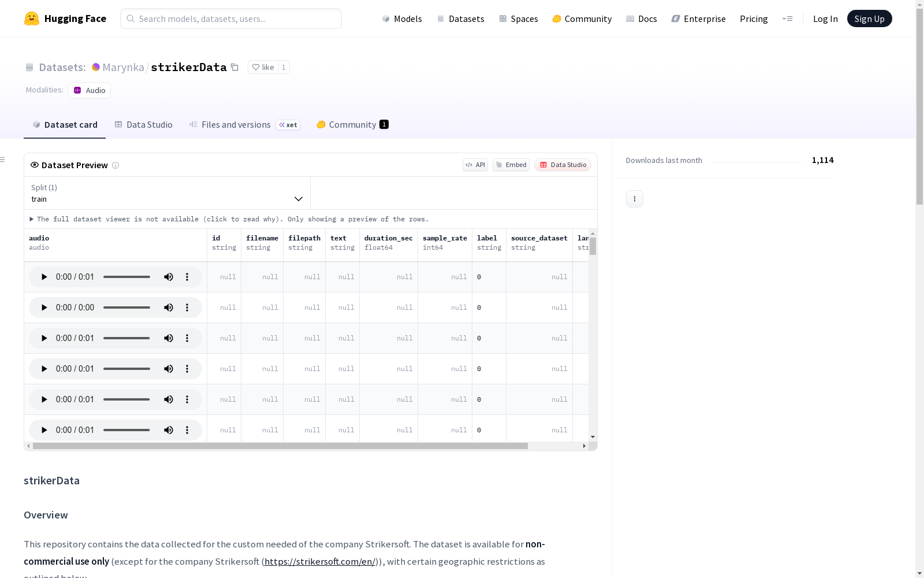Open the Pricing page
This screenshot has width=924, height=578.
pyautogui.click(x=754, y=18)
